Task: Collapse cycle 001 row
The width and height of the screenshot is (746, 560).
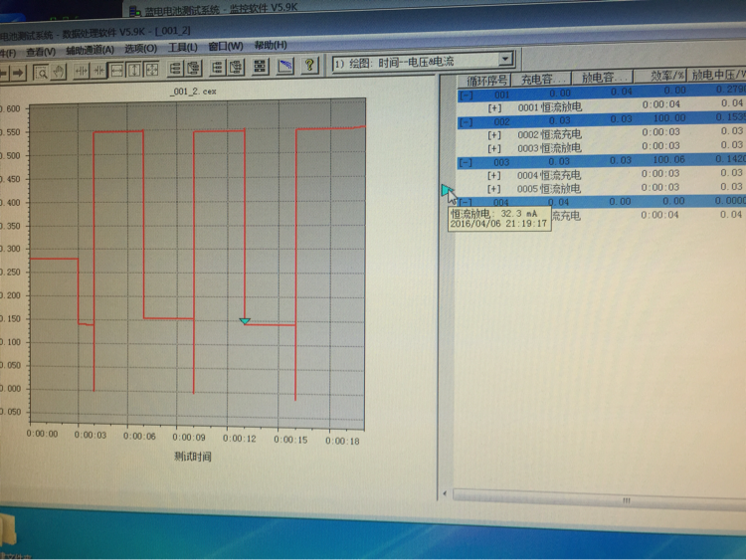Action: pyautogui.click(x=466, y=95)
